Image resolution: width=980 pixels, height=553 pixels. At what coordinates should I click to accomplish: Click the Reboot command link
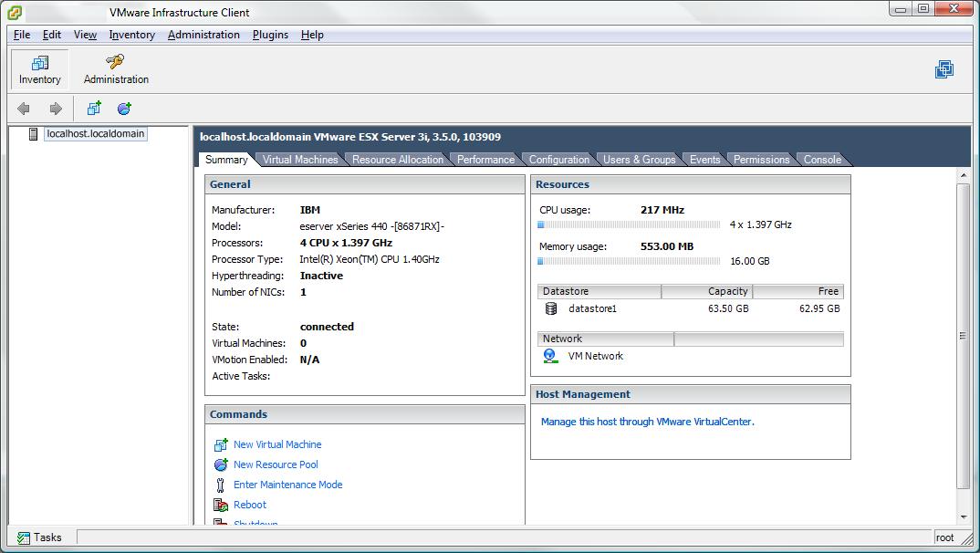tap(250, 505)
